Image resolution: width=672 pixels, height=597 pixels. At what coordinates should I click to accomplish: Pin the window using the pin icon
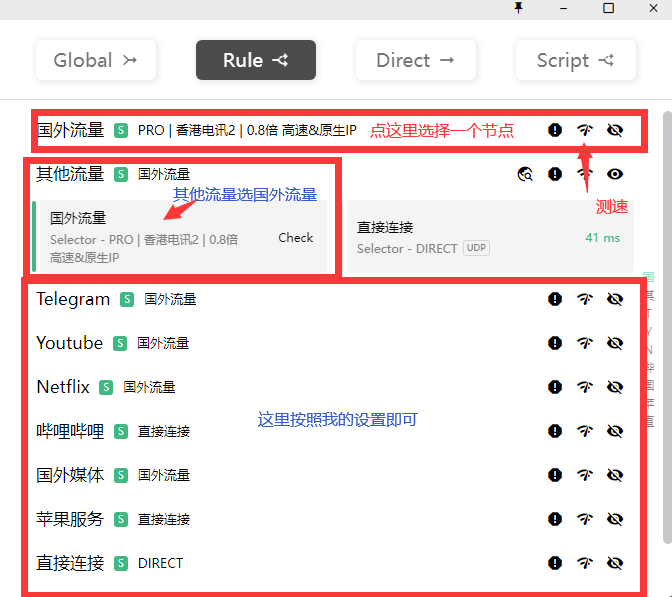click(518, 8)
